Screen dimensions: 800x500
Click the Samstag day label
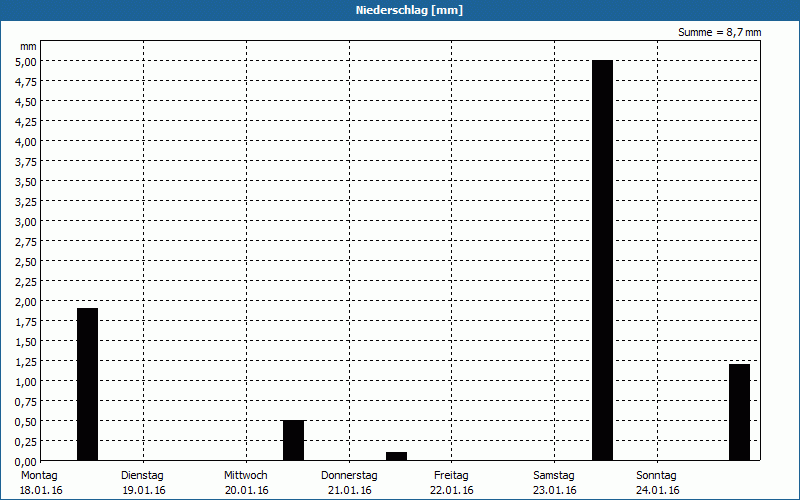[x=554, y=475]
